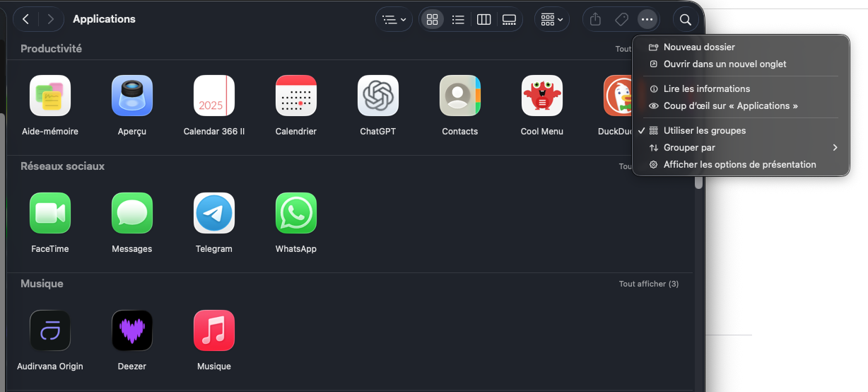The height and width of the screenshot is (392, 868).
Task: Click the WhatsApp label text
Action: point(296,249)
